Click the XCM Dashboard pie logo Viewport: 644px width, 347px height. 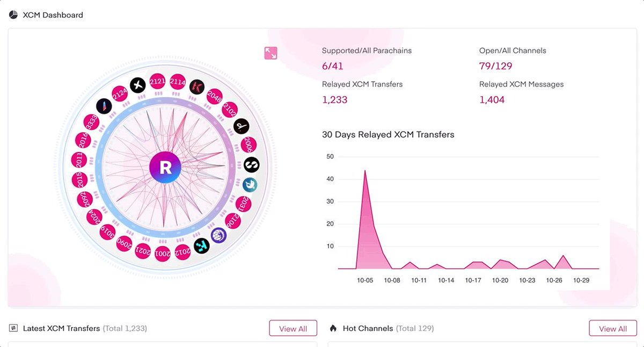[13, 15]
